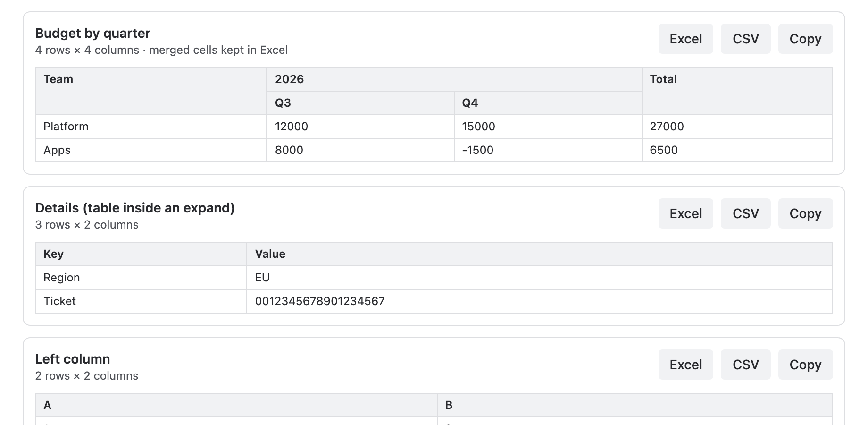
Task: Export Left column table to Excel
Action: [x=685, y=365]
